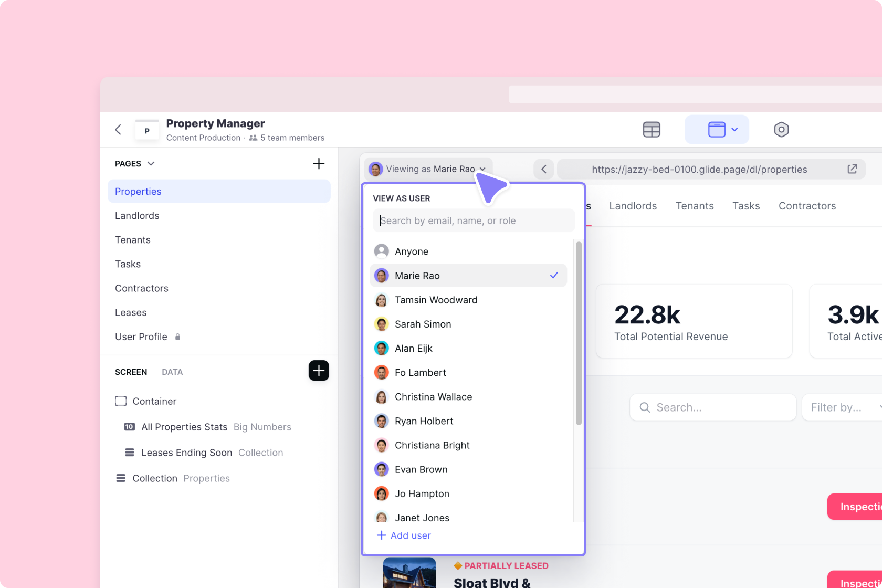
Task: Open the Viewing as Marie Rao dropdown
Action: coord(428,169)
